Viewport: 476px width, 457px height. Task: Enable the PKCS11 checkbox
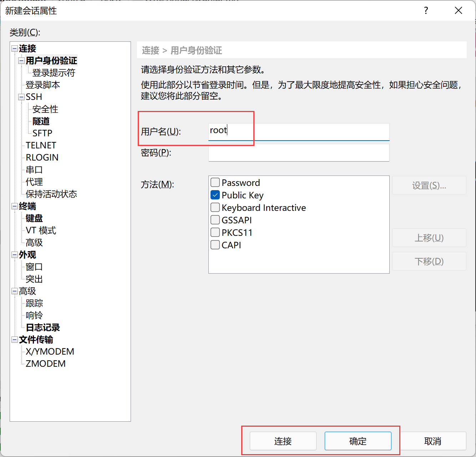click(215, 233)
